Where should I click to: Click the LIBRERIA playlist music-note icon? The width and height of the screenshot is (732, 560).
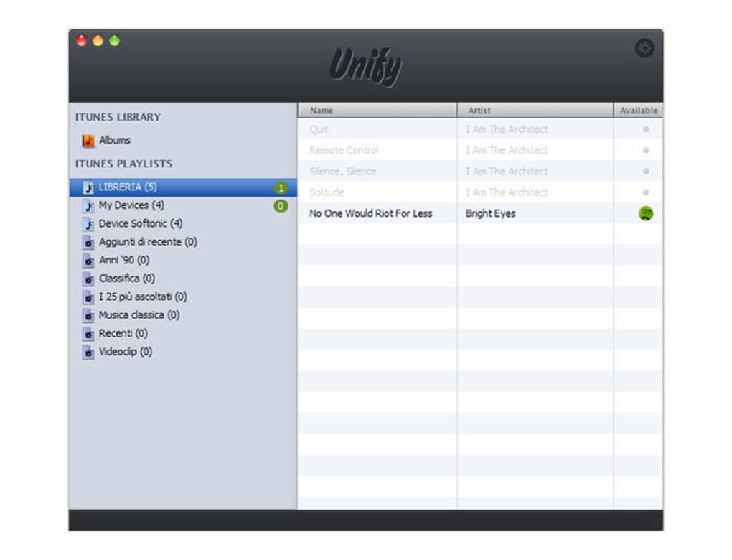(x=90, y=186)
